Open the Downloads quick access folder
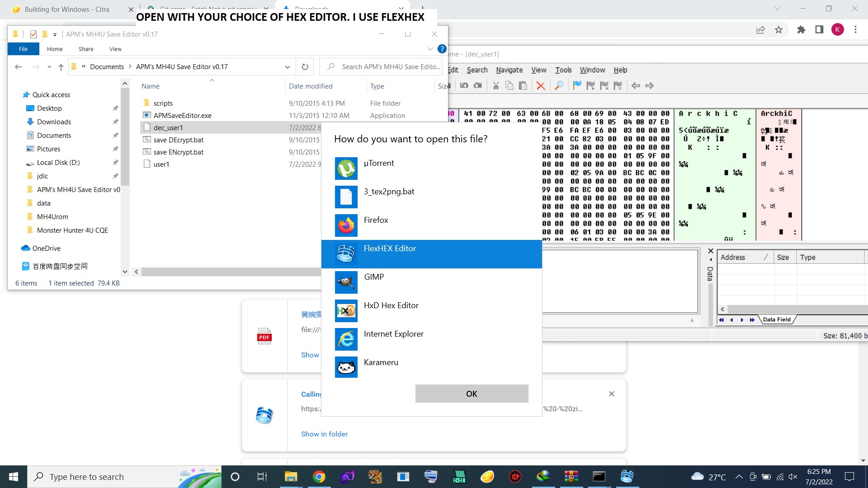The height and width of the screenshot is (488, 868). click(x=54, y=122)
